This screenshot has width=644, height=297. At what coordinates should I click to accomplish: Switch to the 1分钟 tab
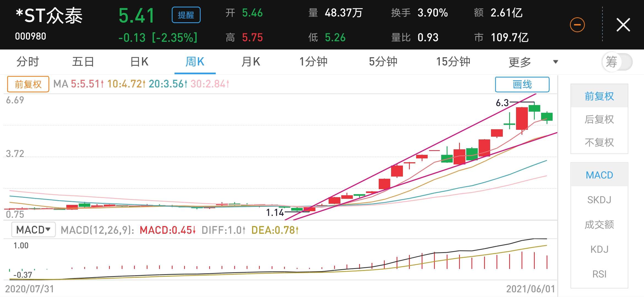pos(313,62)
